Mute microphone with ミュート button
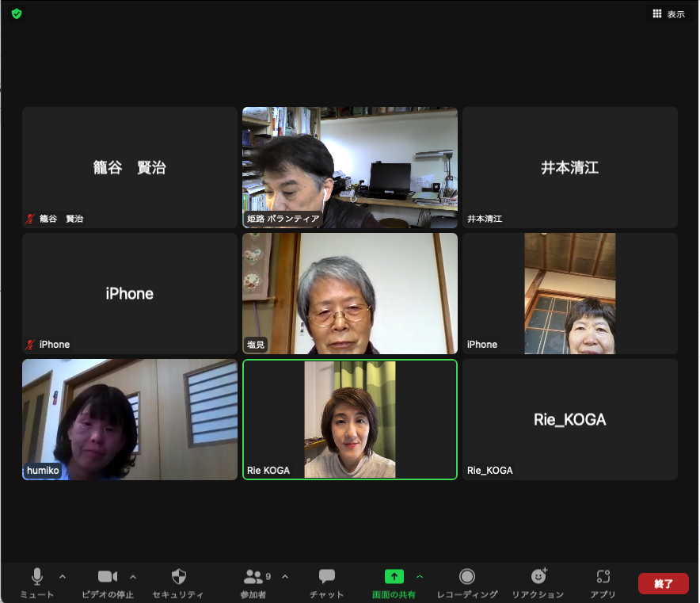700x603 pixels. point(37,582)
